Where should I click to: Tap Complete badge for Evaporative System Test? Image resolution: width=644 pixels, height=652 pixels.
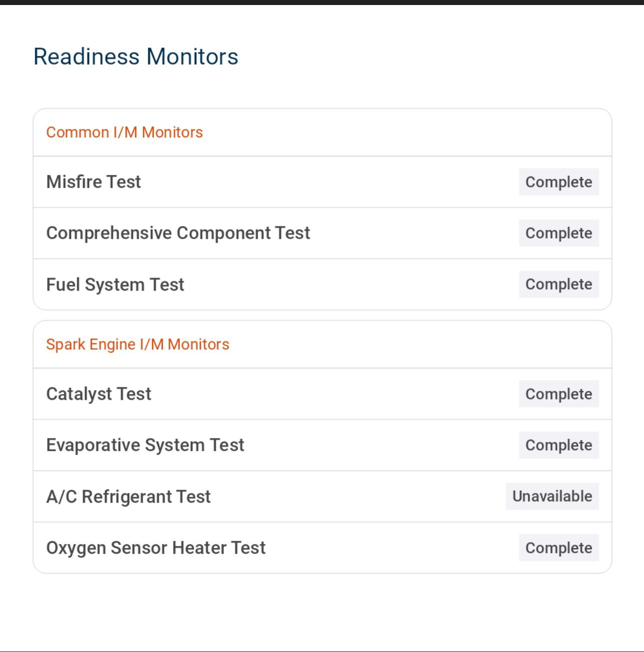[558, 445]
